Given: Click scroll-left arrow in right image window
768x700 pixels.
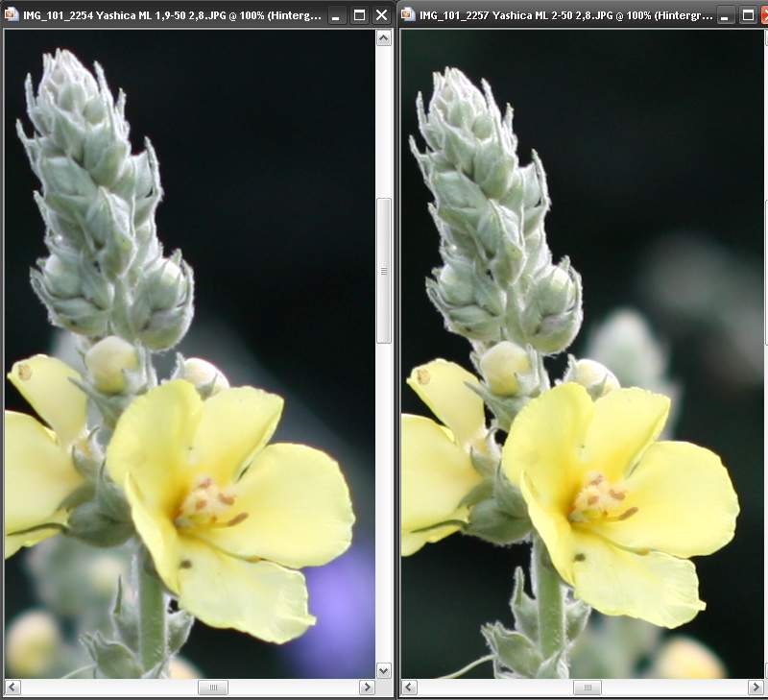Looking at the screenshot, I should [x=409, y=688].
